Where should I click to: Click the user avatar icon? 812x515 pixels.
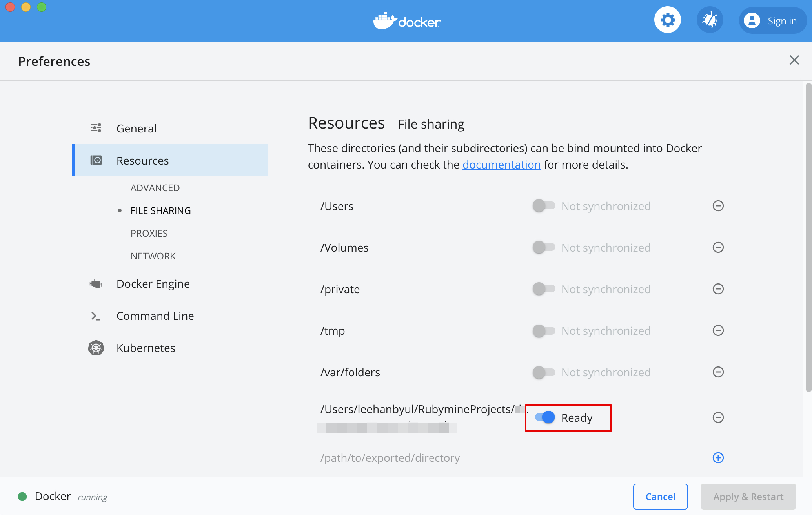(x=752, y=20)
